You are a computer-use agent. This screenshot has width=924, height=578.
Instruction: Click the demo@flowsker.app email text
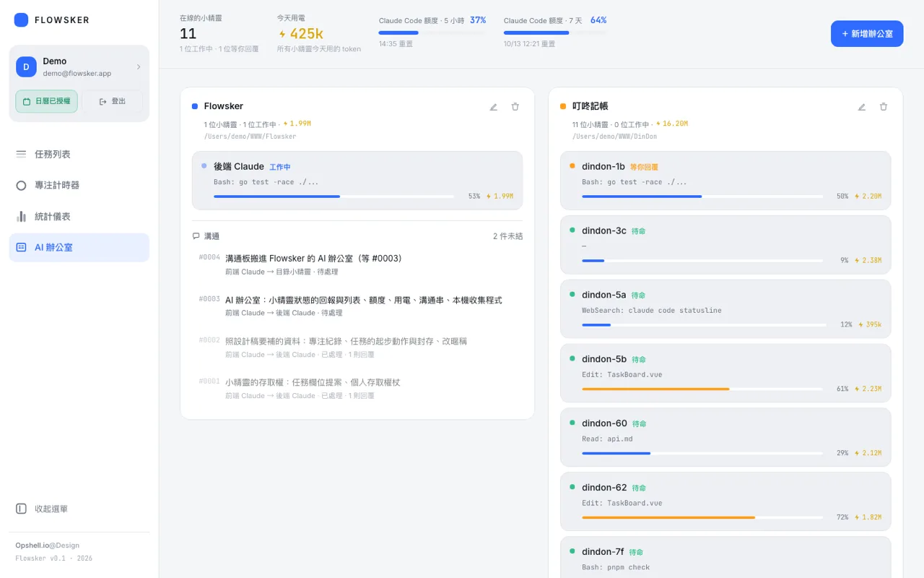77,74
